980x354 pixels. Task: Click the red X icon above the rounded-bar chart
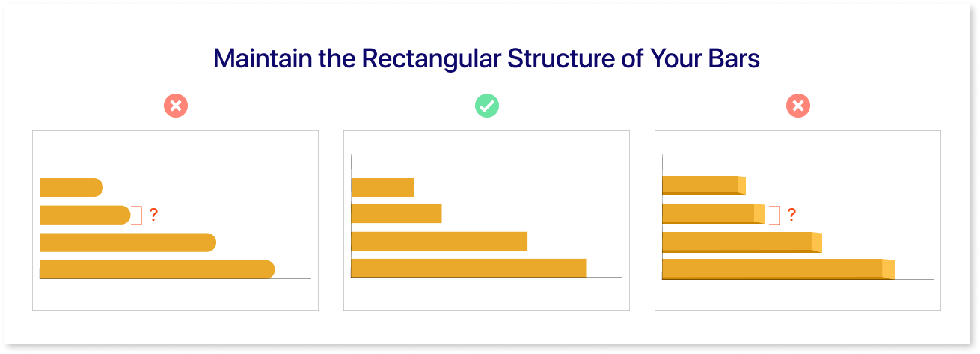176,106
